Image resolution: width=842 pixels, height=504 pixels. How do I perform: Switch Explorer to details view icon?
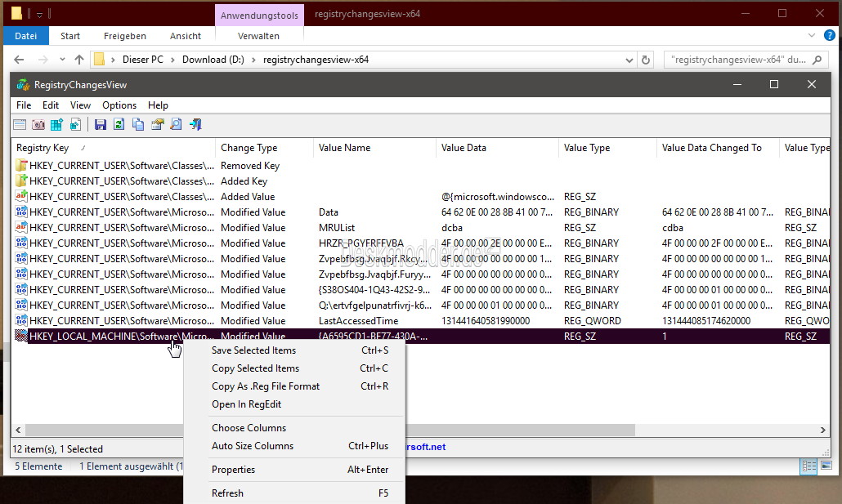click(808, 466)
